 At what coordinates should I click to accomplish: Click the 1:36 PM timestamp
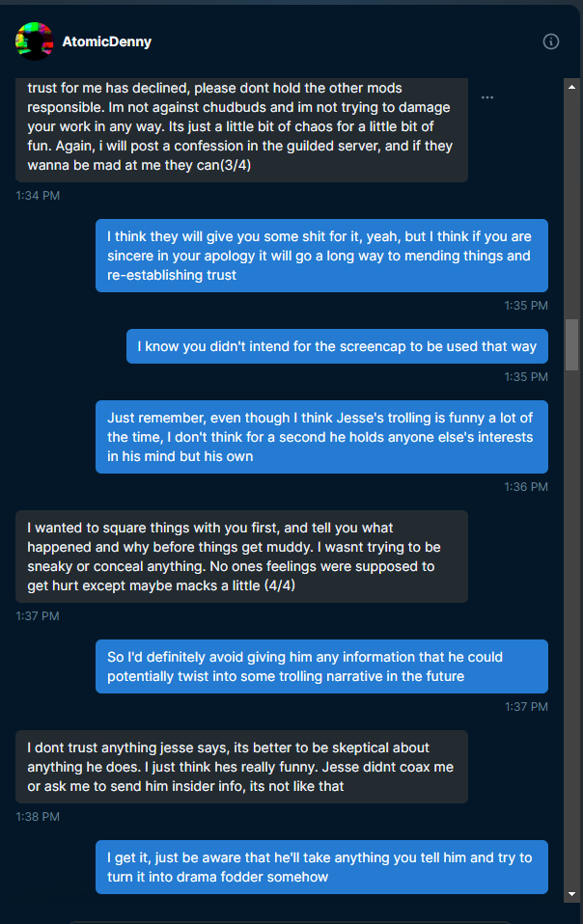pyautogui.click(x=526, y=487)
